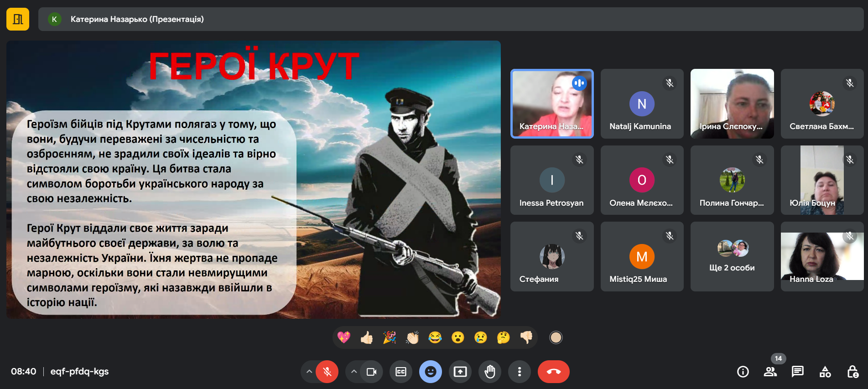This screenshot has height=389, width=868.
Task: Toggle the emoji reactions bar
Action: [x=430, y=372]
